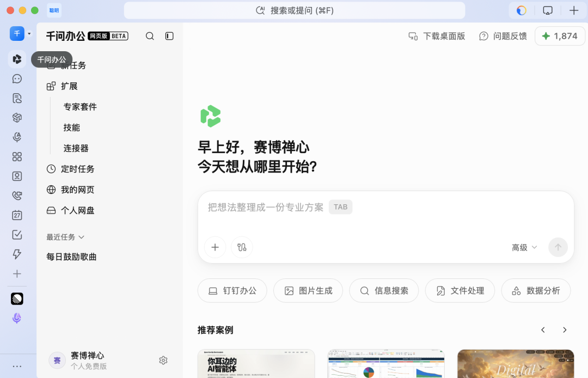
Task: Click the cube icon in the left dock
Action: [17, 118]
